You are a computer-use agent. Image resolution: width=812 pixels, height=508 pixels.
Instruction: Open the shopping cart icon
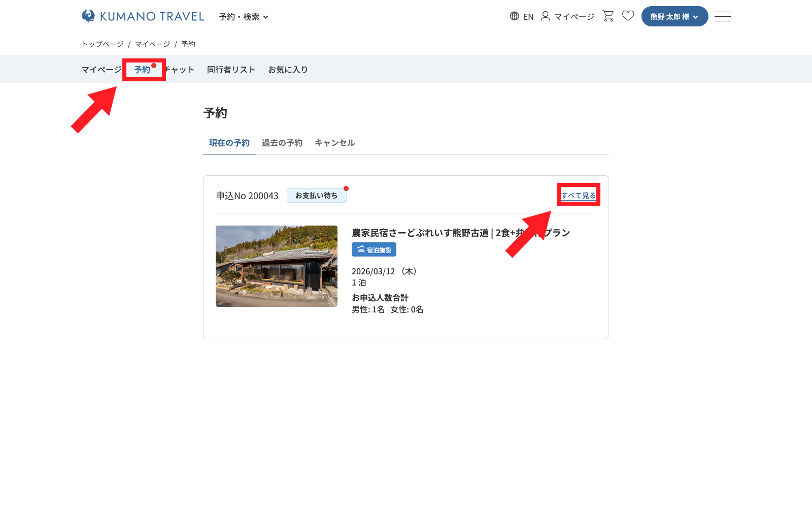pyautogui.click(x=607, y=16)
